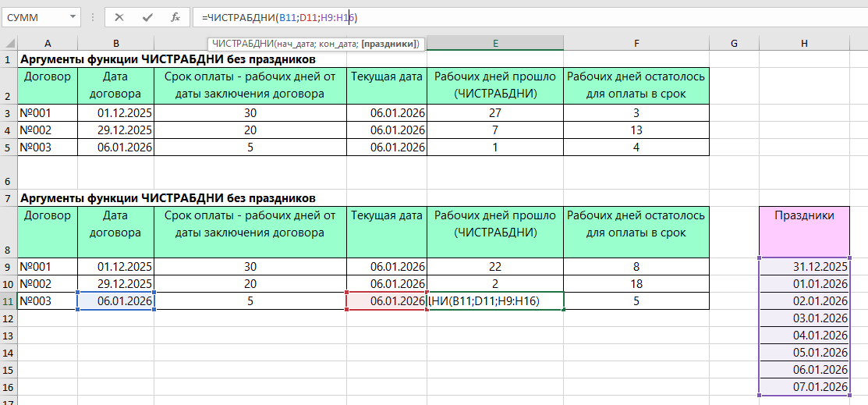Click Текущая дата header in cell D8
The image size is (868, 405).
tap(387, 232)
